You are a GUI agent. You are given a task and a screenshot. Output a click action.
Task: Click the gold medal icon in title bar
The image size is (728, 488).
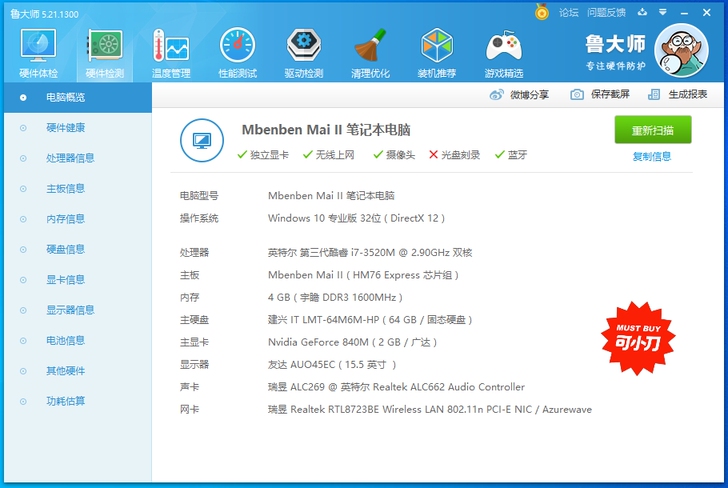coord(541,12)
